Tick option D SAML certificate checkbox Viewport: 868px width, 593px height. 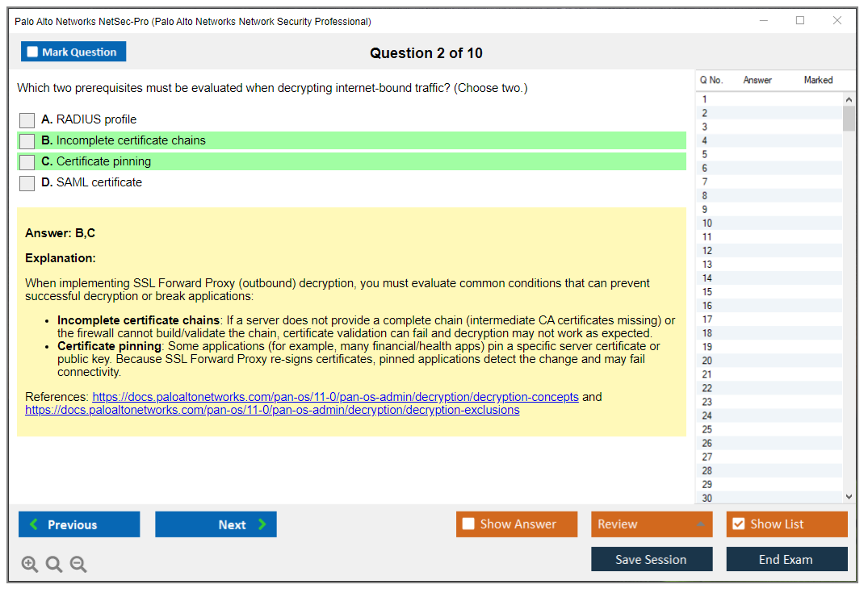tap(27, 183)
